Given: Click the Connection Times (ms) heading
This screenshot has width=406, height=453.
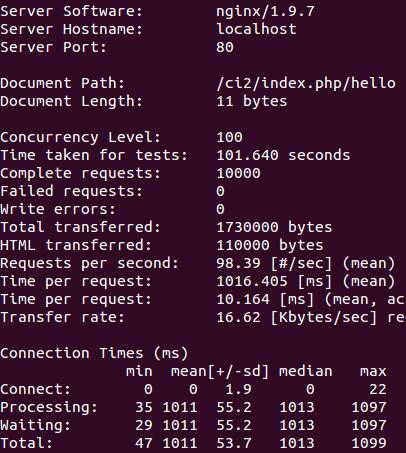Looking at the screenshot, I should [x=94, y=353].
